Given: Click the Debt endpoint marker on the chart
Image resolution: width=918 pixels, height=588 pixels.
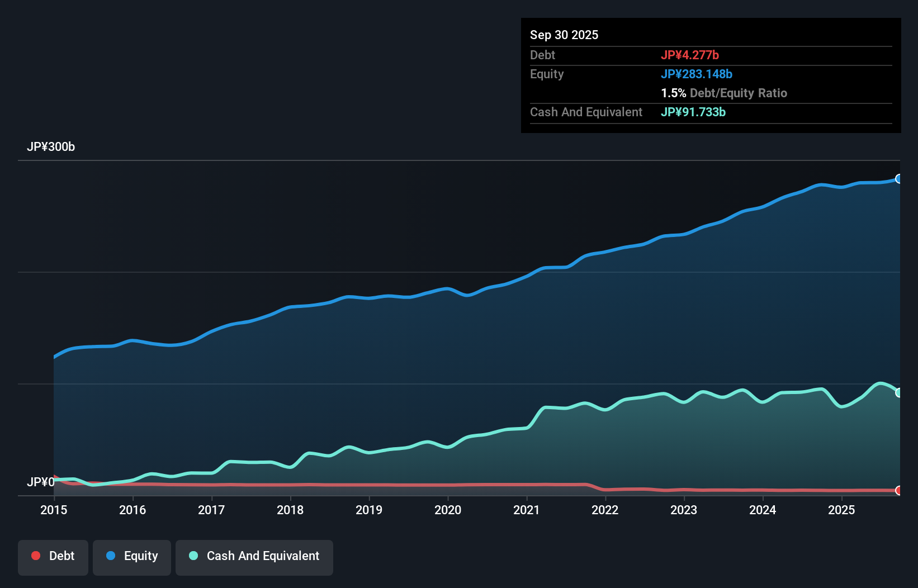Looking at the screenshot, I should (898, 490).
